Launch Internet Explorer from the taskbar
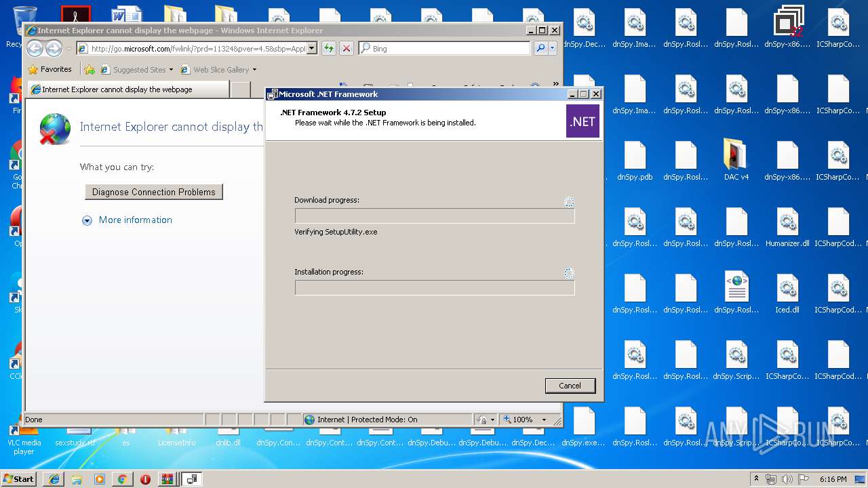The width and height of the screenshot is (868, 488). click(x=54, y=479)
